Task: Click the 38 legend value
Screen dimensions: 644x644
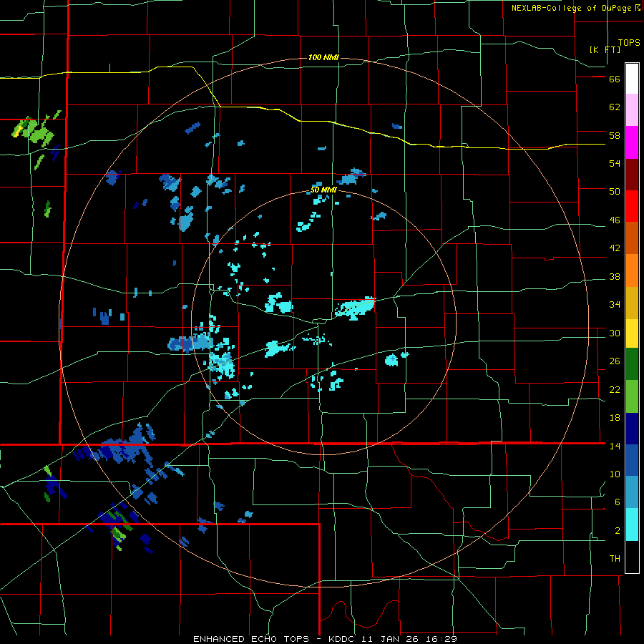Action: click(x=615, y=276)
